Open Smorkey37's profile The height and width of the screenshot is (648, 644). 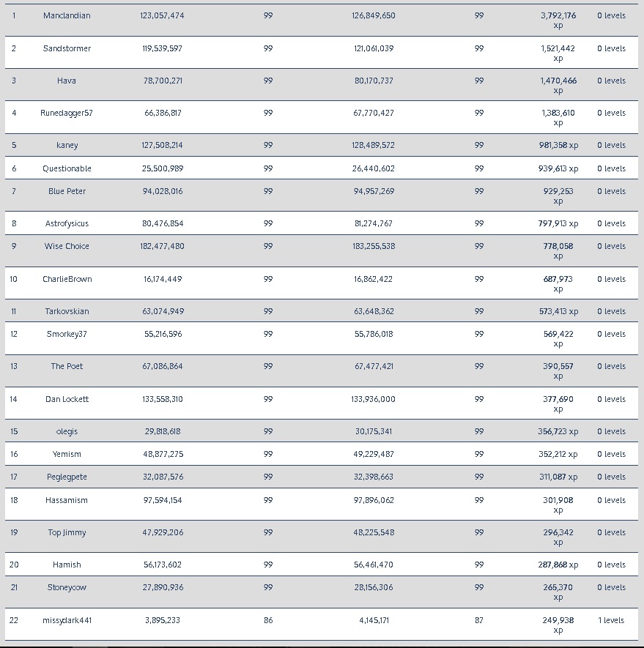[67, 334]
